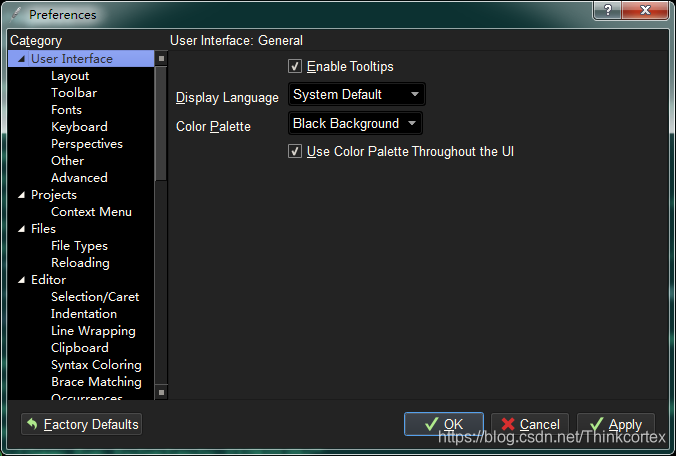Collapse the Files category
This screenshot has height=456, width=676.
(22, 229)
